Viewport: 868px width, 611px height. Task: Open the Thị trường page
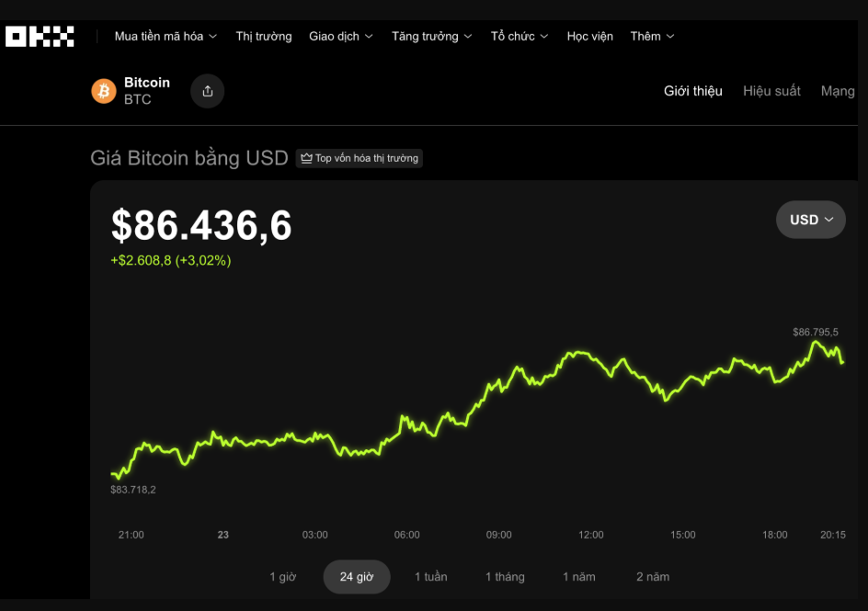coord(264,37)
